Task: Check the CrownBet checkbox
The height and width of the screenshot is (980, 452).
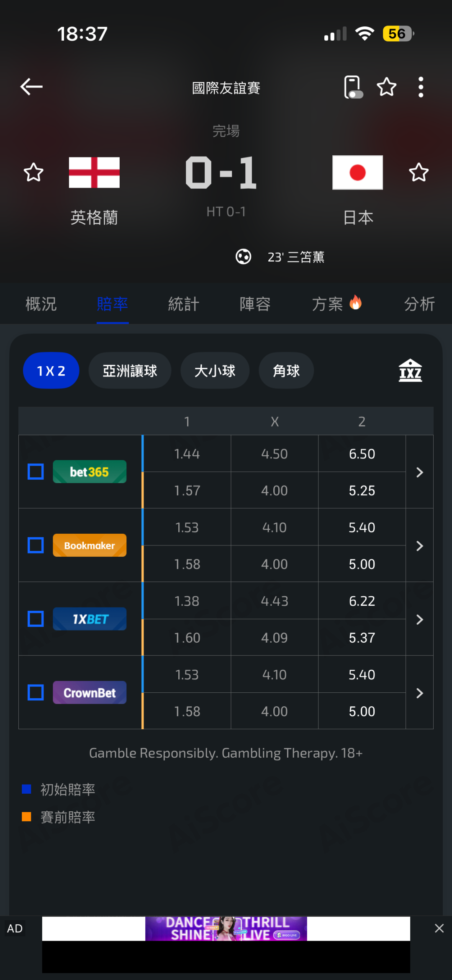Action: [36, 692]
